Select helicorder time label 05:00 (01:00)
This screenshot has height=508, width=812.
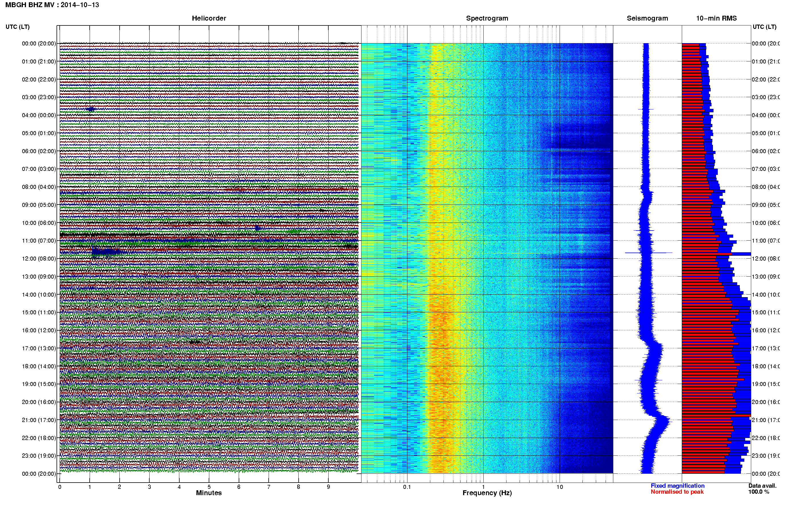tap(39, 133)
